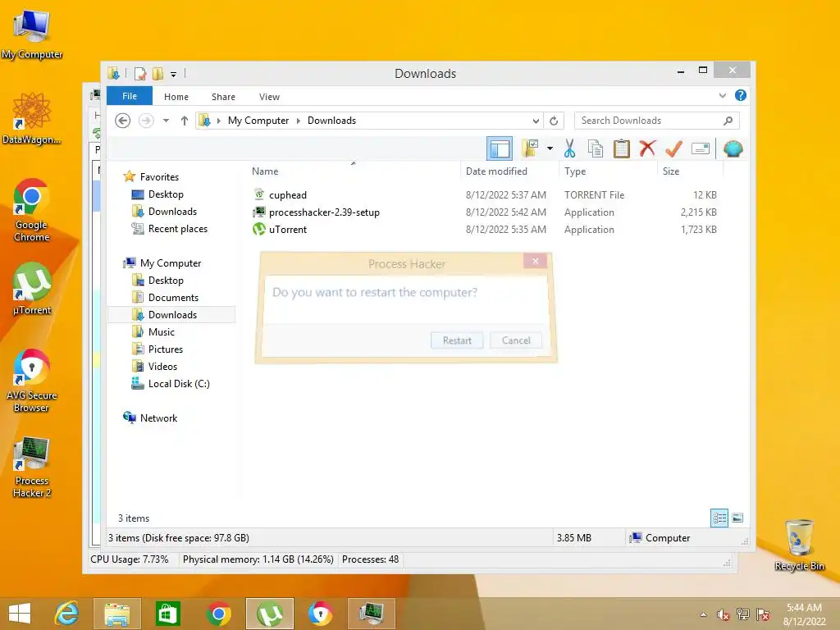Switch to large icons view
This screenshot has height=630, width=840.
[737, 518]
